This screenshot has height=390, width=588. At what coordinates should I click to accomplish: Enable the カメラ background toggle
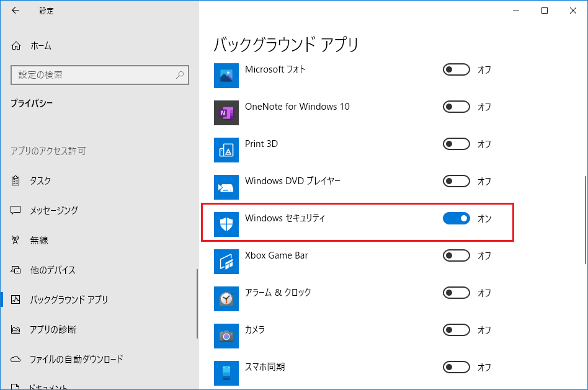click(x=456, y=330)
